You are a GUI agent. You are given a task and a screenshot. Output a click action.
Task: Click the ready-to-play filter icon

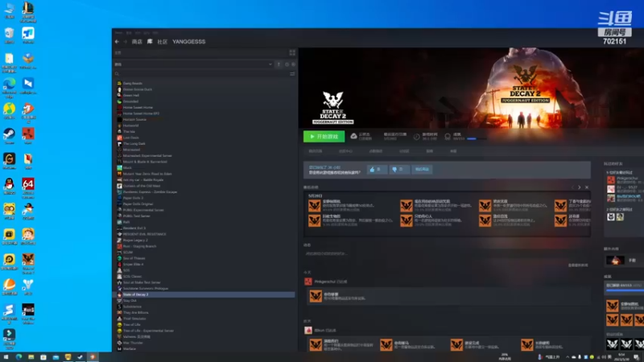pyautogui.click(x=293, y=64)
